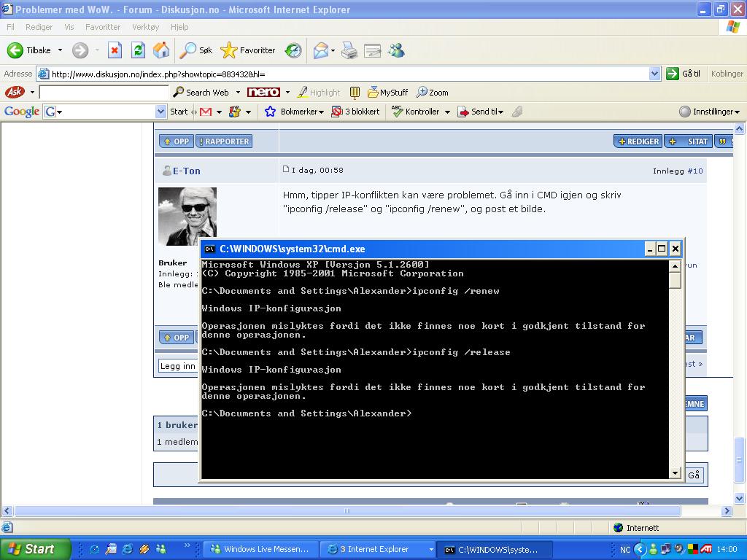747x560 pixels.
Task: Click the Stop (red X) button in toolbar
Action: pyautogui.click(x=115, y=50)
